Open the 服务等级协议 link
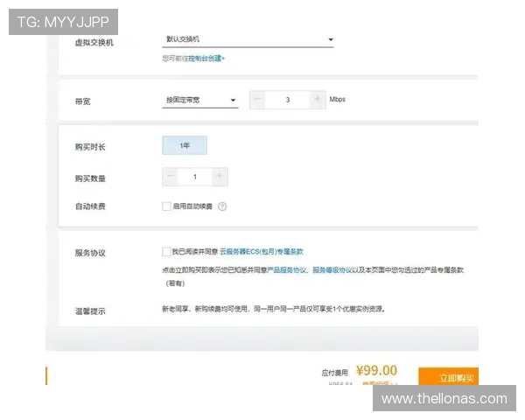 click(332, 270)
